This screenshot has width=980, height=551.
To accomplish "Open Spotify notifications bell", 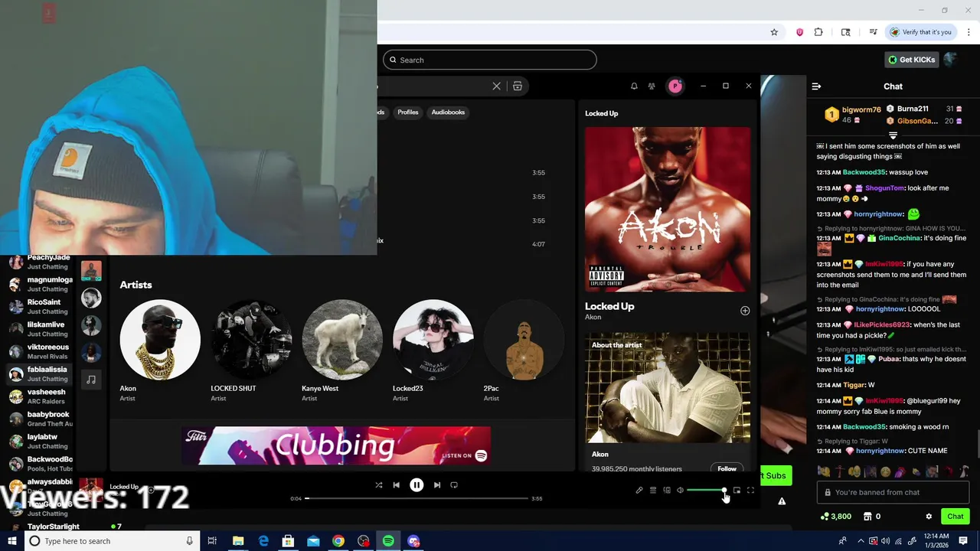I will point(634,86).
